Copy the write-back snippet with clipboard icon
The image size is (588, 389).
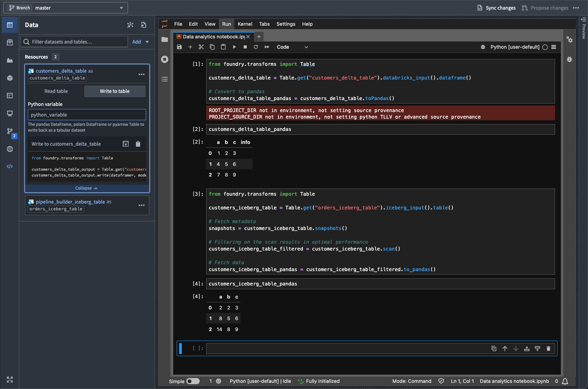click(x=138, y=144)
